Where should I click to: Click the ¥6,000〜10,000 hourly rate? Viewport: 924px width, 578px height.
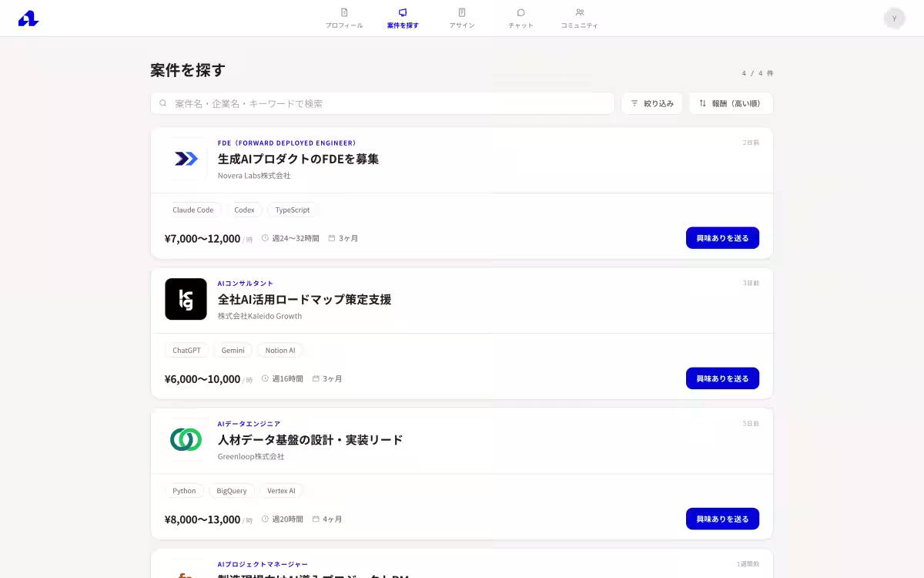[x=203, y=378]
